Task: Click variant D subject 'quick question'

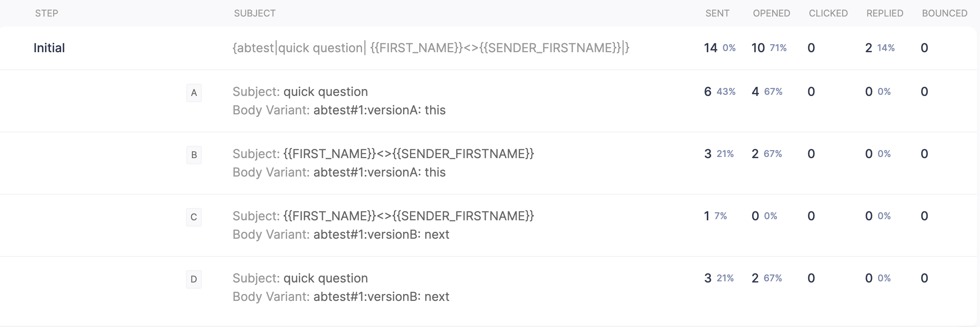Action: tap(326, 278)
